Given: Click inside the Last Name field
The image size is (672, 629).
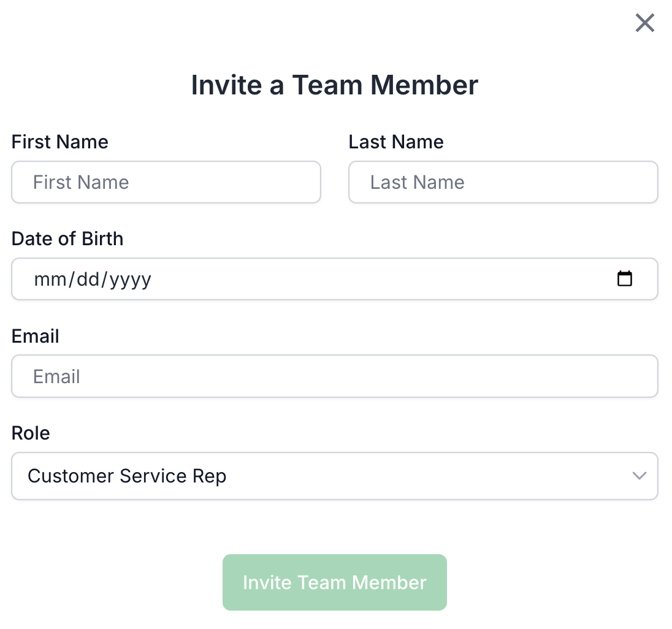Looking at the screenshot, I should coord(503,182).
